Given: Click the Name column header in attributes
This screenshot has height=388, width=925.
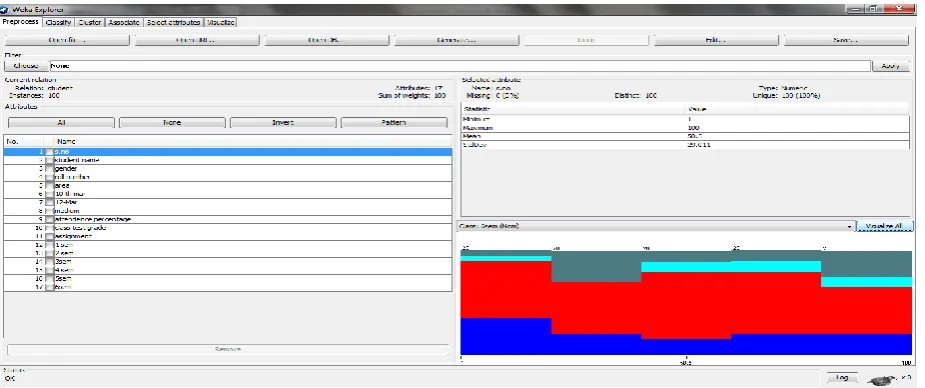Looking at the screenshot, I should coord(254,142).
